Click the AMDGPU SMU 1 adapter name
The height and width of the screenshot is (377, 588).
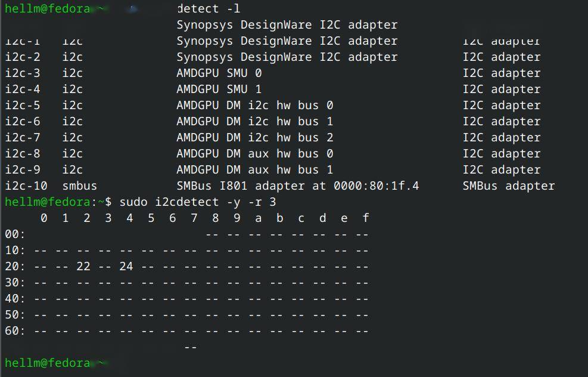[x=219, y=89]
